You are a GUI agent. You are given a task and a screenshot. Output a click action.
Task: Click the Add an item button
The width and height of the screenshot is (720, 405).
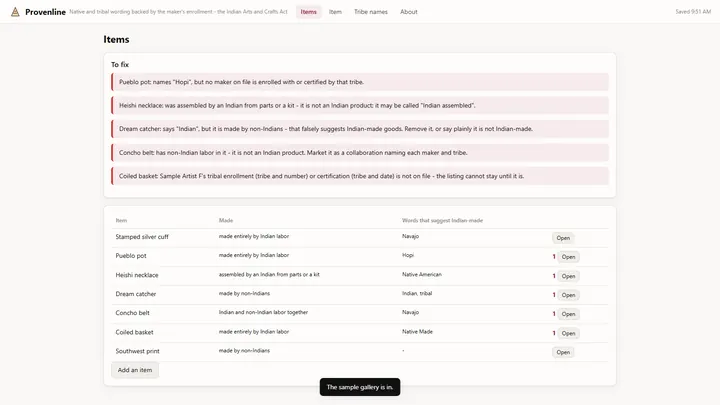coord(135,370)
